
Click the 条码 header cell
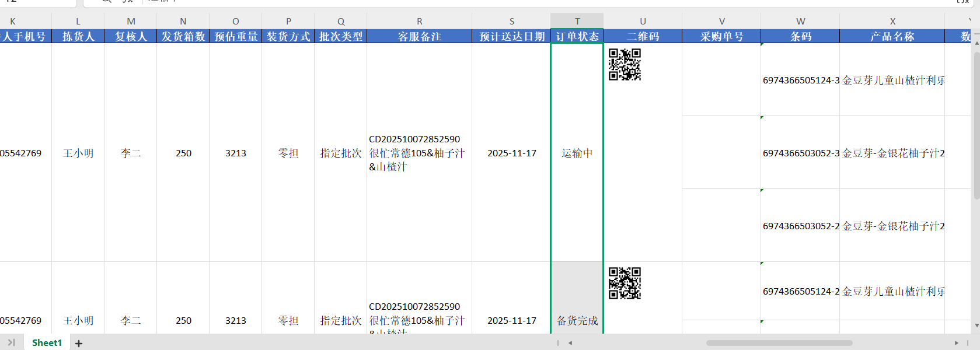(800, 36)
